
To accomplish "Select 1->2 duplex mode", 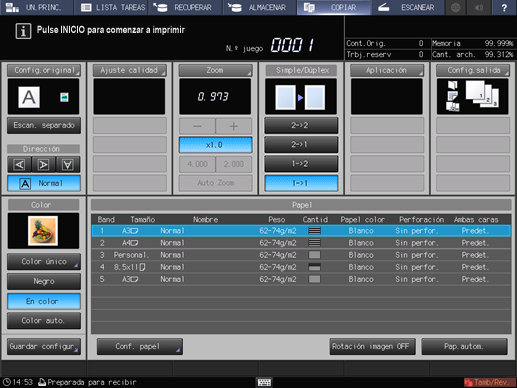I will point(301,164).
